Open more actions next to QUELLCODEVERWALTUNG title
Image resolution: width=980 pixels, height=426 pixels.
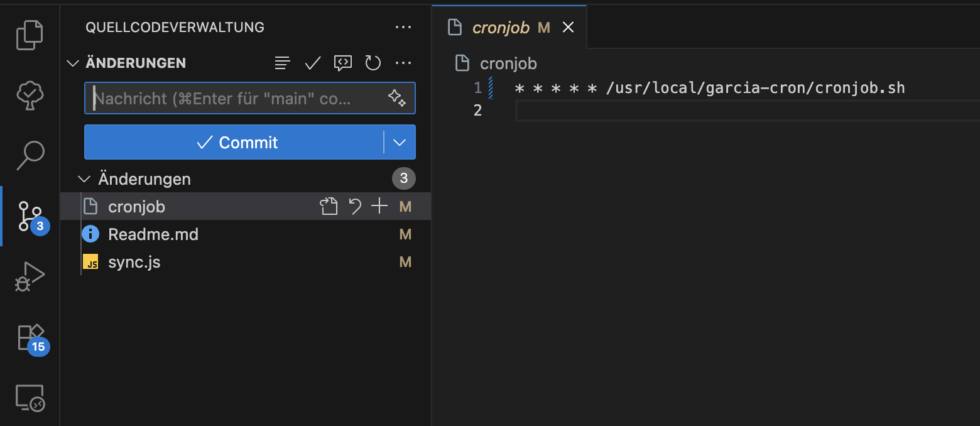pyautogui.click(x=403, y=27)
